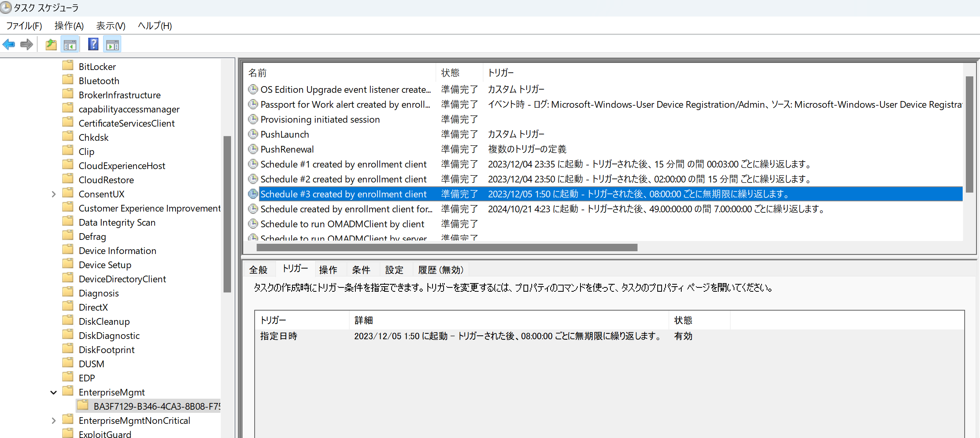Click the Chkdsk folder icon
Screen dimensions: 980x438
pyautogui.click(x=68, y=136)
